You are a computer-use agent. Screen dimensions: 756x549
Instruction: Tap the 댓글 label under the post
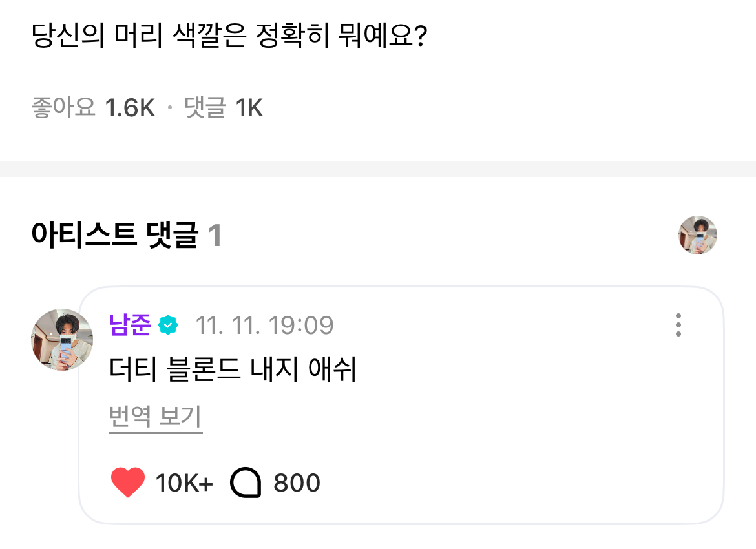pyautogui.click(x=205, y=108)
